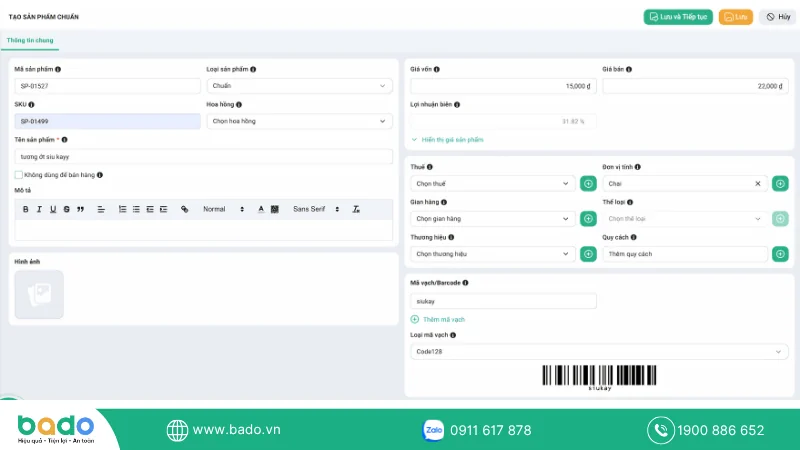Apply underline formatting in description editor
800x450 pixels.
pyautogui.click(x=53, y=209)
